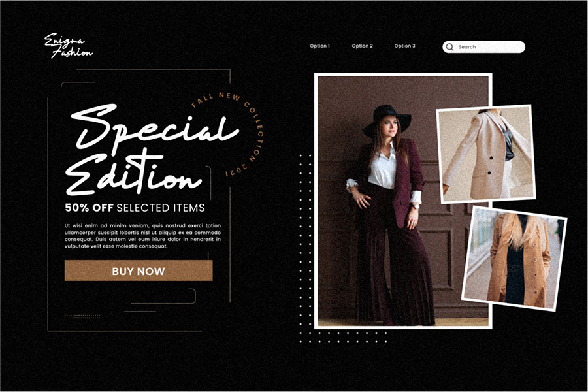Open the Enigma Fashion logo
Screen dimensions: 588x392
(x=68, y=46)
